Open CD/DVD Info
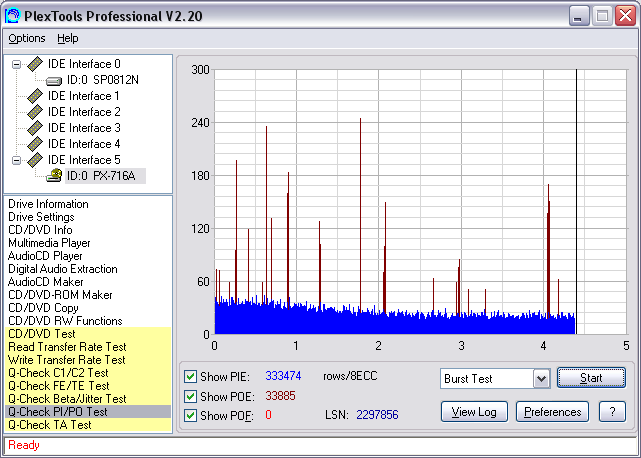Screen dimensions: 641x458 point(40,230)
